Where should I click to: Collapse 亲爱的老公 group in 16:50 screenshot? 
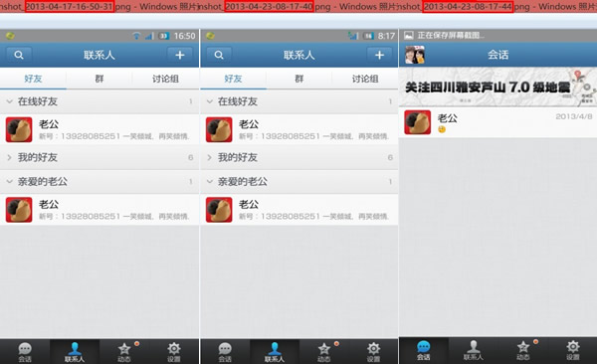click(x=99, y=182)
